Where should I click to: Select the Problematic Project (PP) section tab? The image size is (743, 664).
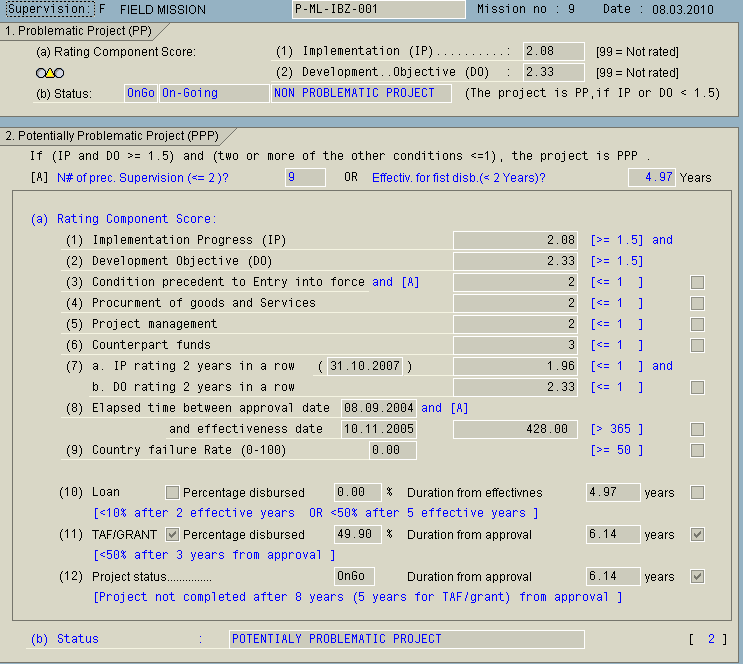click(75, 31)
